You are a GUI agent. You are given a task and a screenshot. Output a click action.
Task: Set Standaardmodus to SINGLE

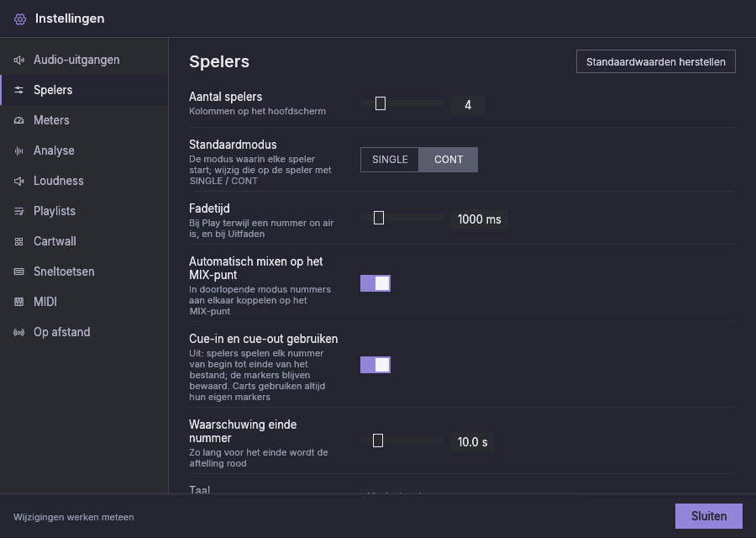pos(390,160)
